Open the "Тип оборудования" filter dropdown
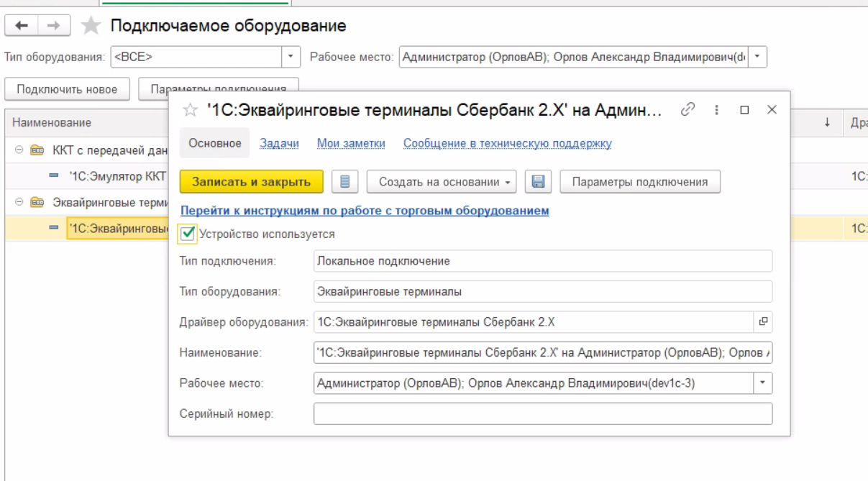This screenshot has height=481, width=868. click(291, 57)
